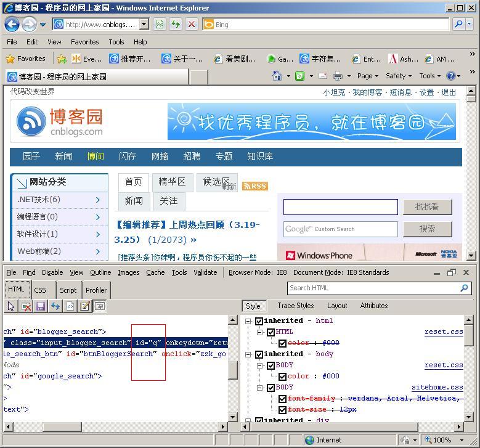Open the Trace Styles tab

pyautogui.click(x=295, y=306)
